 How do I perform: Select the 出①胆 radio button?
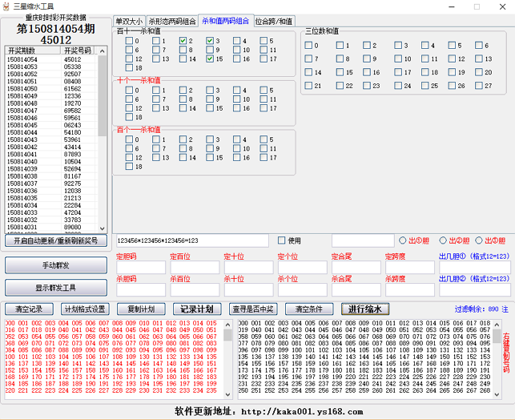402,240
